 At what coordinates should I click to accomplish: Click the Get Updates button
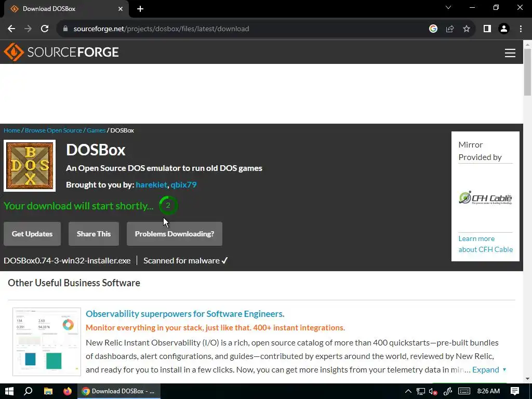pos(32,234)
